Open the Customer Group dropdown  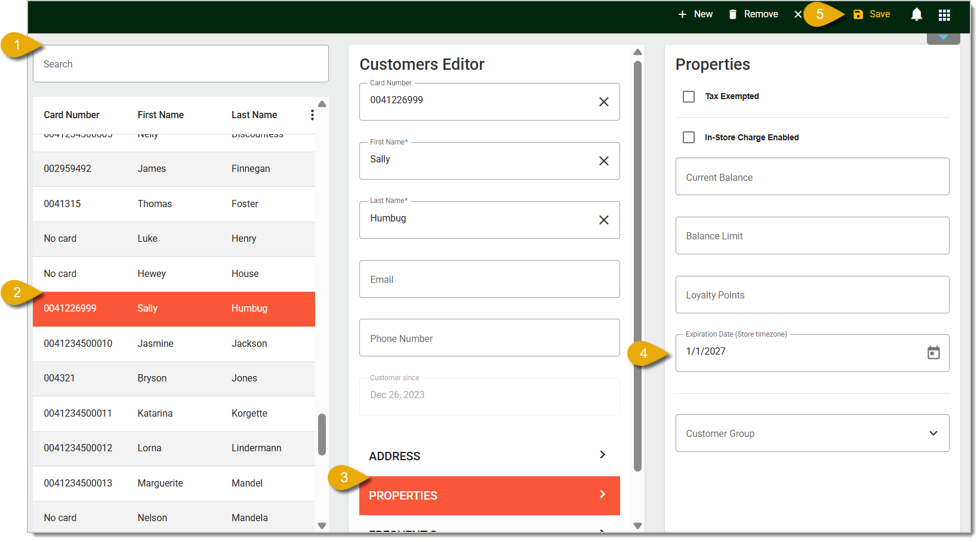pos(812,433)
